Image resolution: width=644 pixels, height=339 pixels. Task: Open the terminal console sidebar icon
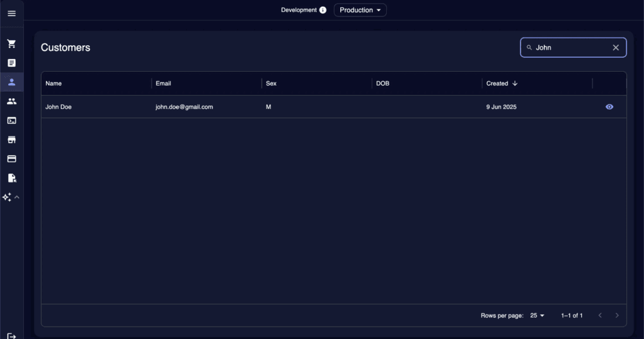[x=11, y=120]
